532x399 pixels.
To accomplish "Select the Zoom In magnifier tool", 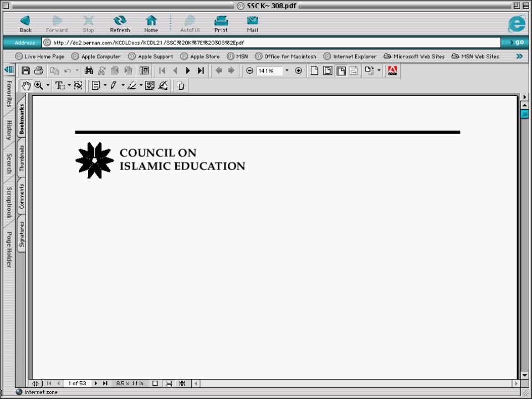I will (39, 85).
